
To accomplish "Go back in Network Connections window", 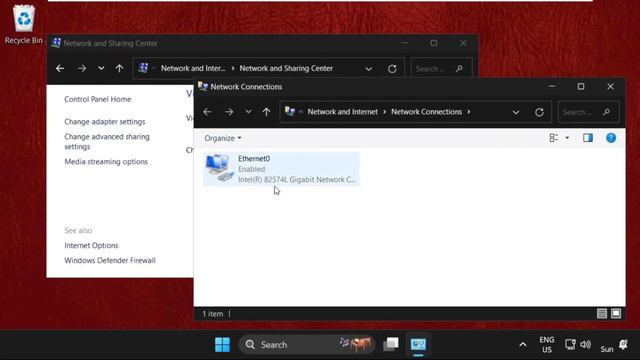I will pos(207,112).
